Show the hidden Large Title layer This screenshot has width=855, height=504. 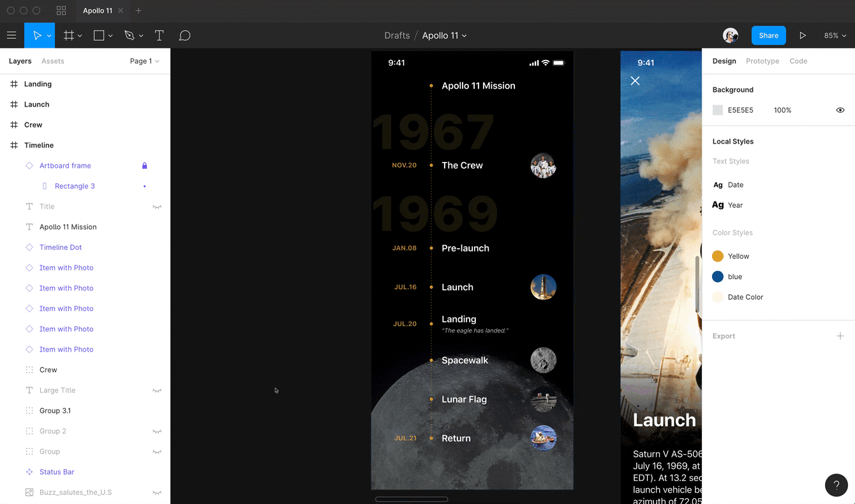(157, 390)
